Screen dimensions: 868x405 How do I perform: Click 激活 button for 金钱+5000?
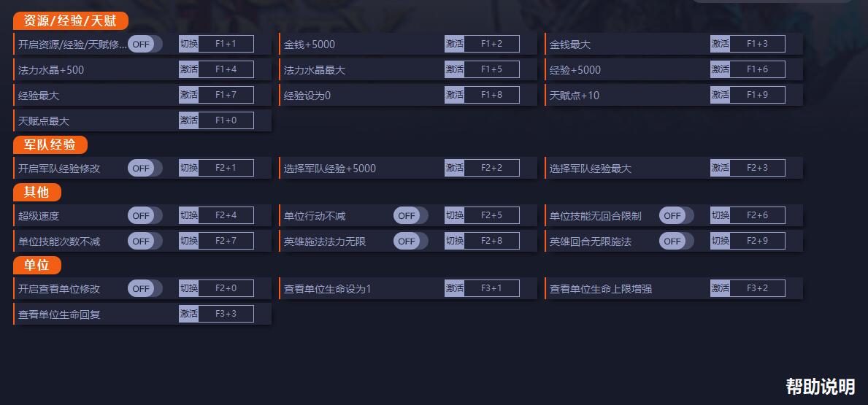[x=455, y=44]
